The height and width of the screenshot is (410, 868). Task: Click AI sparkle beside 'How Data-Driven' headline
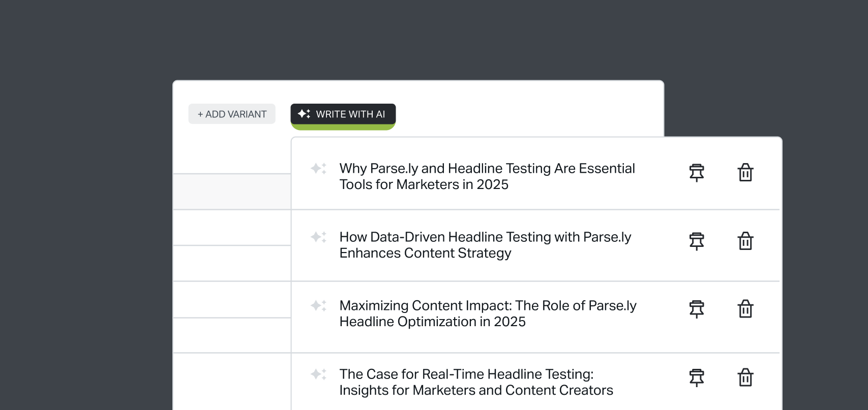click(x=319, y=237)
